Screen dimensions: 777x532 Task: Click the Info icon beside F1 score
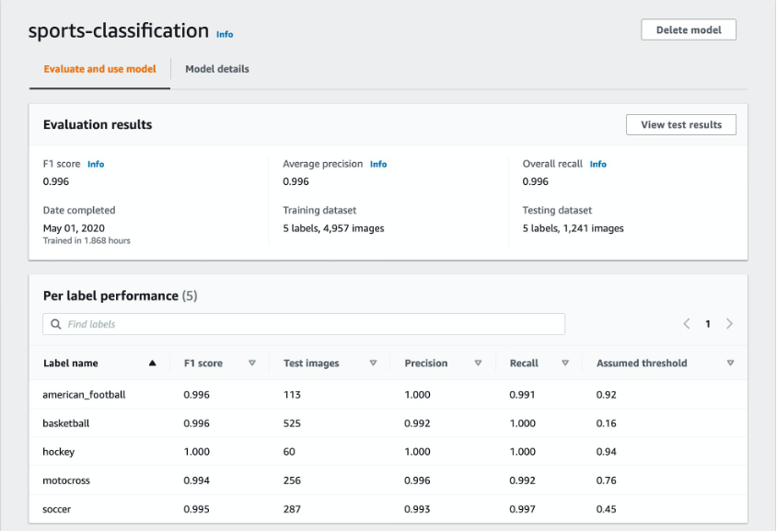pyautogui.click(x=96, y=164)
